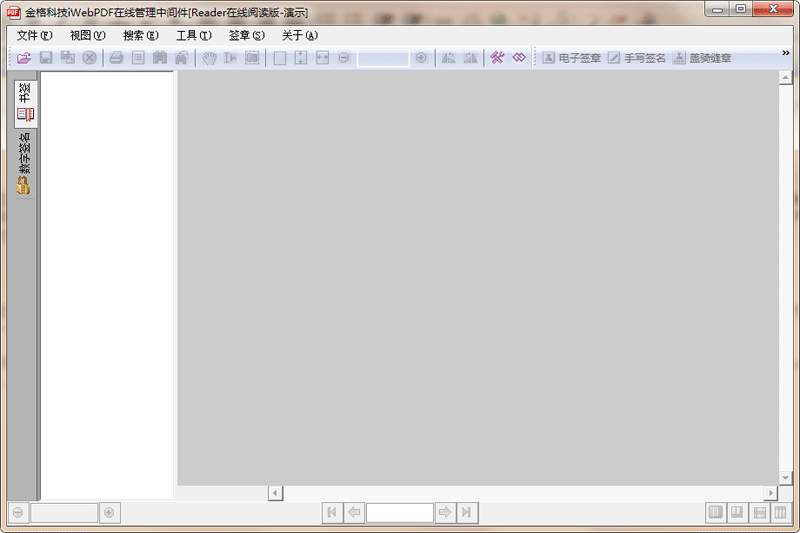Set Actual Size page view icon

280,58
